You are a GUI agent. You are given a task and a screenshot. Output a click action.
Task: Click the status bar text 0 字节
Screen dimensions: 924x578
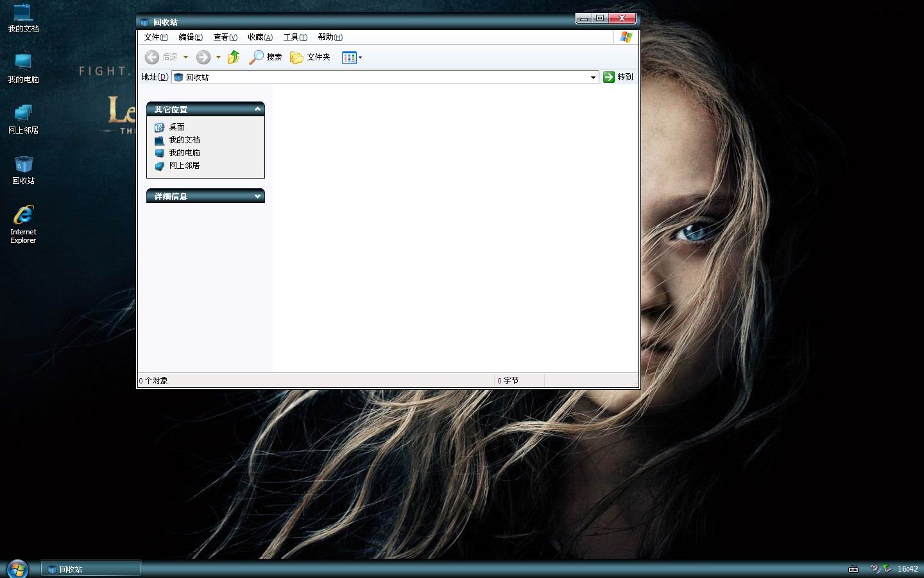[508, 381]
